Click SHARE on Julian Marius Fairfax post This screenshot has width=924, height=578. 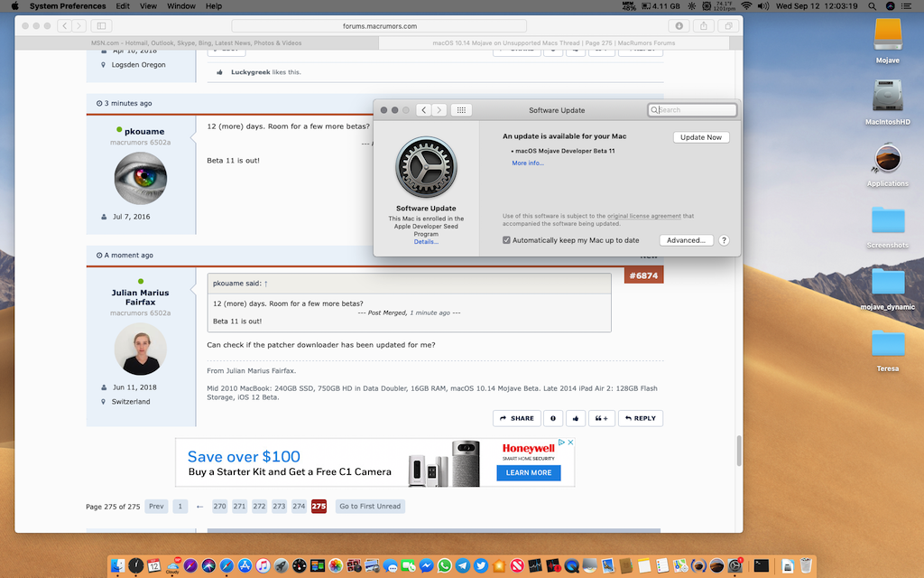[x=517, y=418]
